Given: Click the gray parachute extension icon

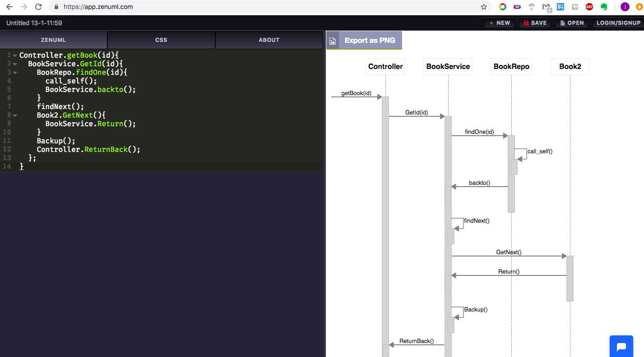Looking at the screenshot, I should click(532, 7).
